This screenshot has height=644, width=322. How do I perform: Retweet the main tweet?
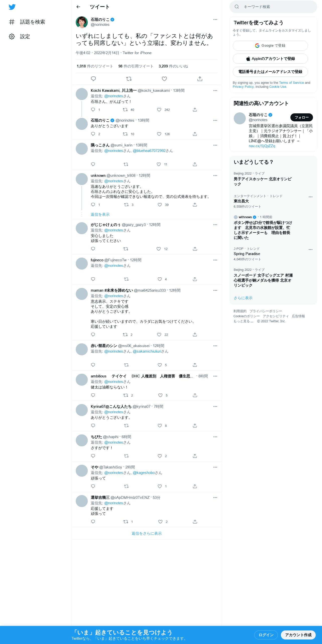coord(129,79)
